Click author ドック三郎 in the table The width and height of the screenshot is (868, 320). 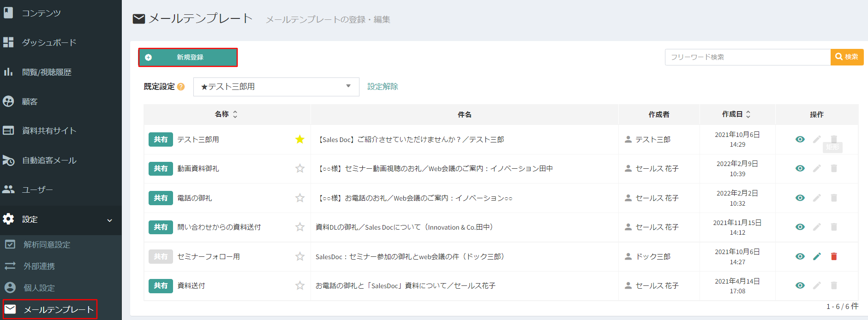(653, 256)
